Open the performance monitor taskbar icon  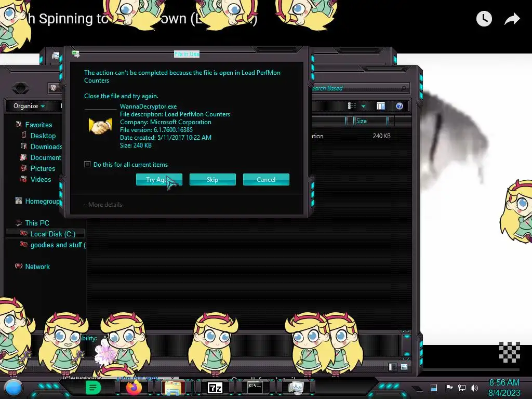pyautogui.click(x=296, y=388)
